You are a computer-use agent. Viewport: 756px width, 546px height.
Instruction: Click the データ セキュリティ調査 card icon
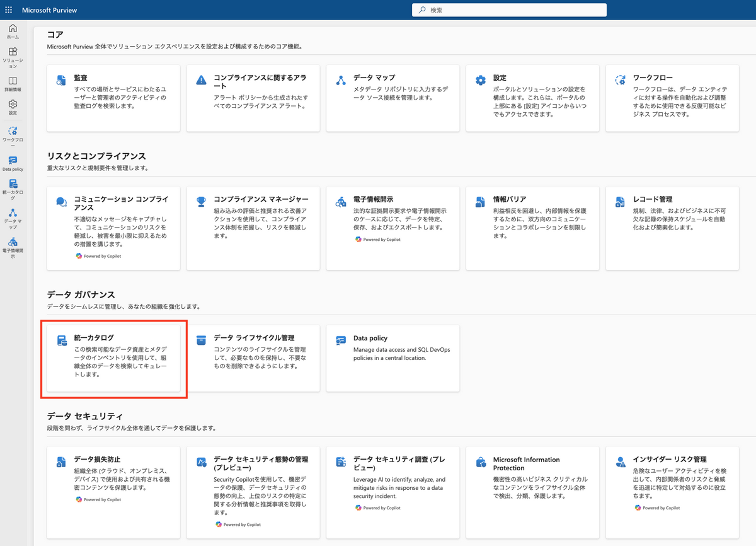[x=341, y=462]
